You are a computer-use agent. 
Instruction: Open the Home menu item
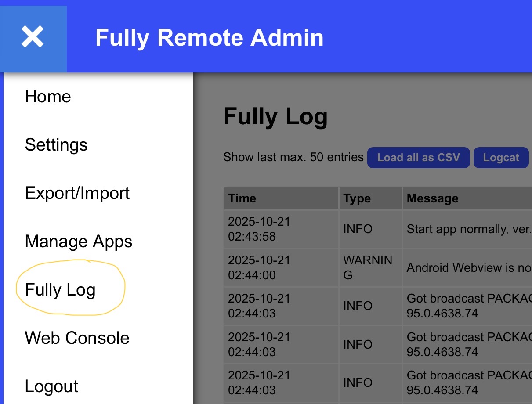click(48, 97)
